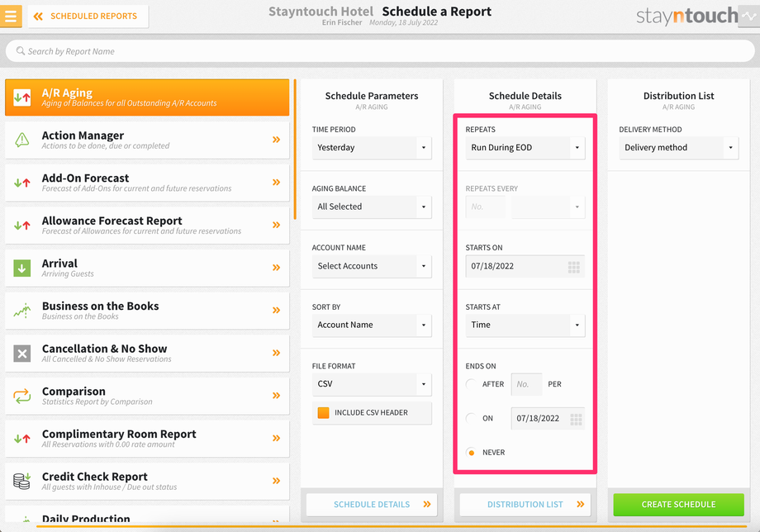
Task: Click the Cancellation & No Show X icon
Action: (x=22, y=354)
